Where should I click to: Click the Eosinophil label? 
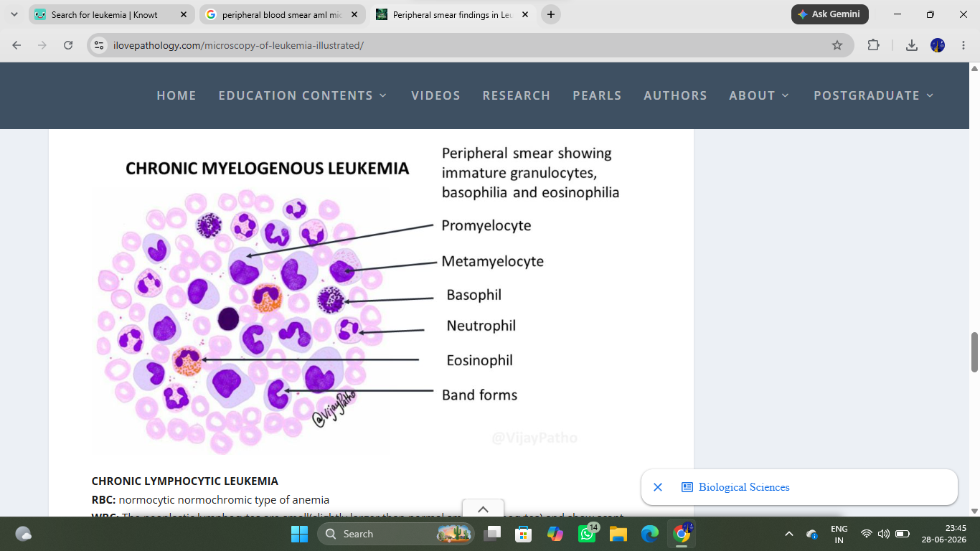point(479,360)
